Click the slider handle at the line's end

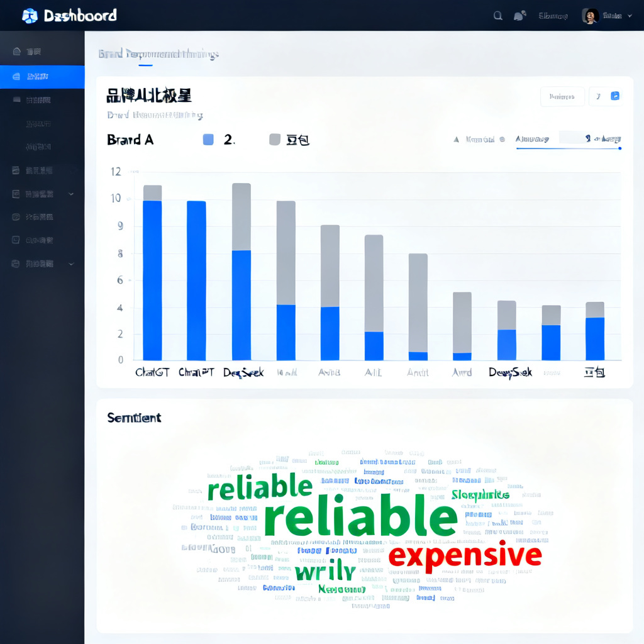tap(619, 148)
